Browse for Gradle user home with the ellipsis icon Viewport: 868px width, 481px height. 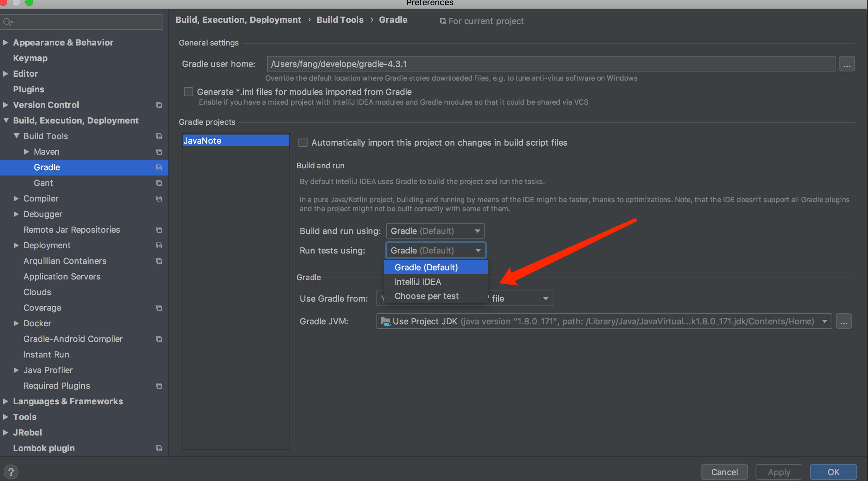pyautogui.click(x=847, y=63)
